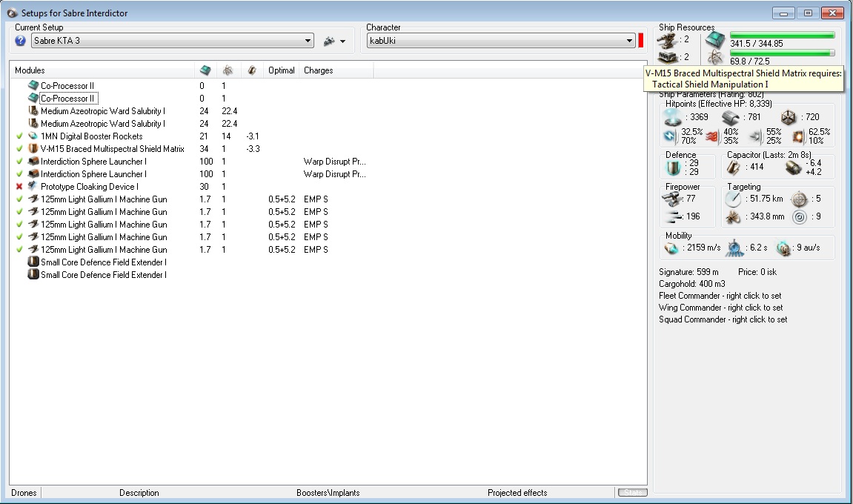Viewport: 853px width, 504px height.
Task: Toggle the last 125mm Light Gallium Machine Gun checkmark
Action: (19, 249)
